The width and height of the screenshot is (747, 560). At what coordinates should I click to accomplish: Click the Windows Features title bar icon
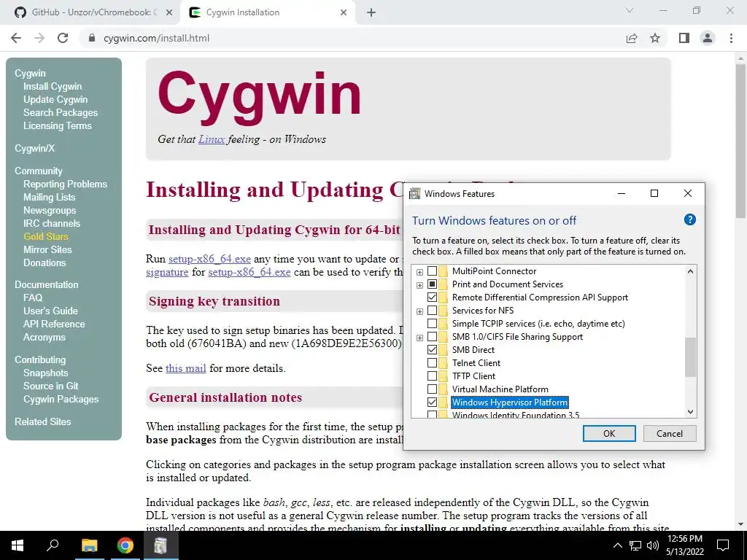(x=415, y=193)
